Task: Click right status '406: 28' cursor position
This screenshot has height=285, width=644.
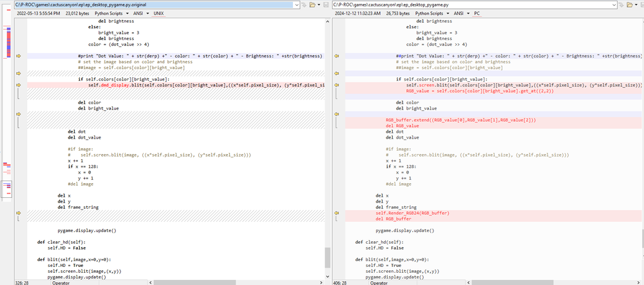Action: tap(339, 282)
